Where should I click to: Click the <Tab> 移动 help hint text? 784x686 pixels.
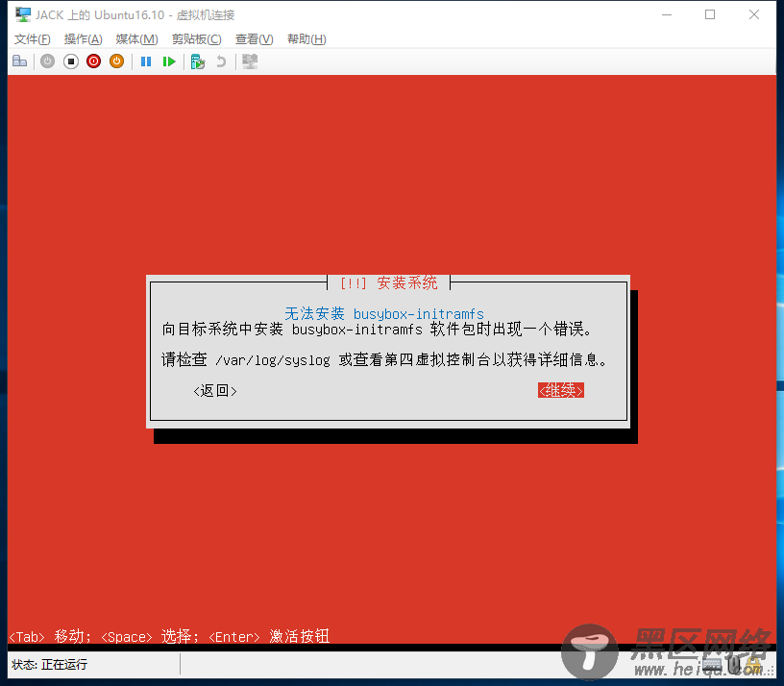point(49,636)
